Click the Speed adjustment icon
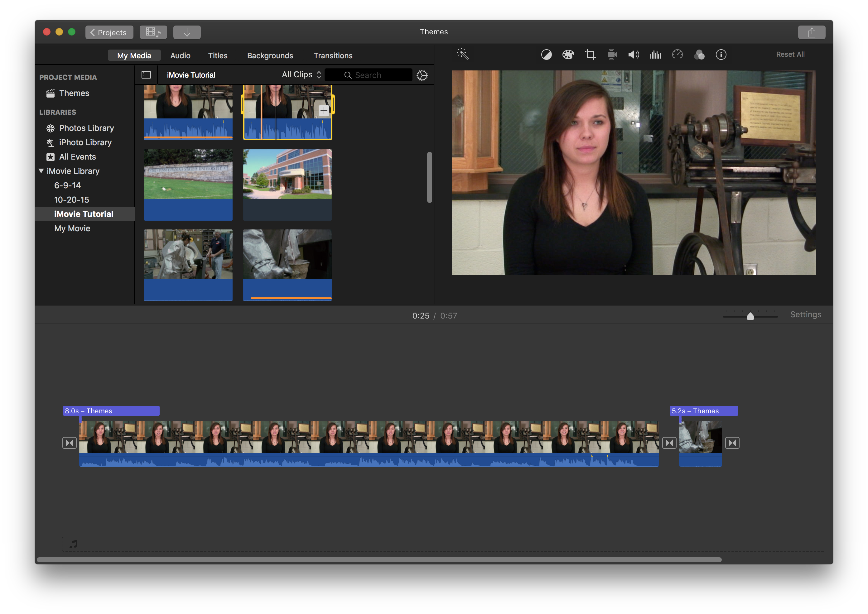Viewport: 868px width, 614px height. [677, 54]
